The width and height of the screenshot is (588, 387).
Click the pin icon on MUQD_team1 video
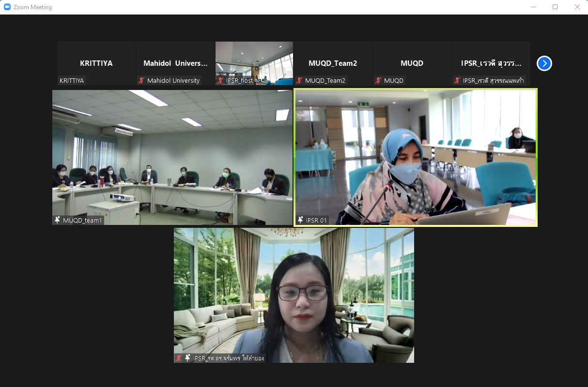58,220
